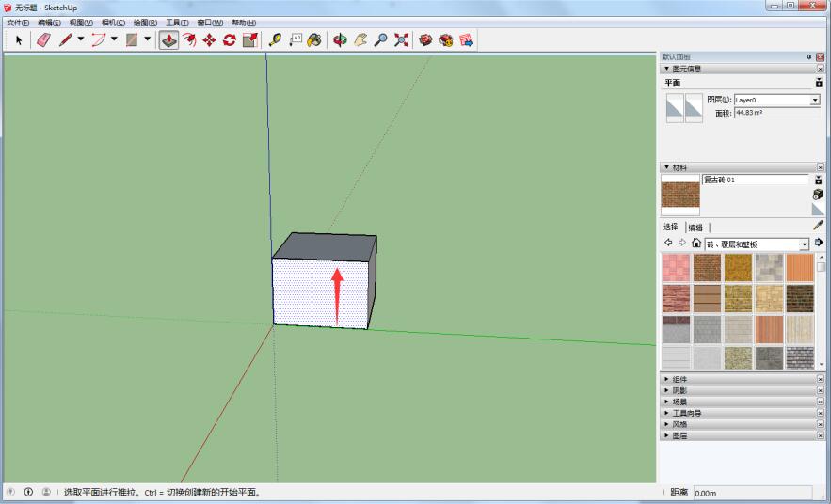Choose the Move tool

[x=209, y=39]
